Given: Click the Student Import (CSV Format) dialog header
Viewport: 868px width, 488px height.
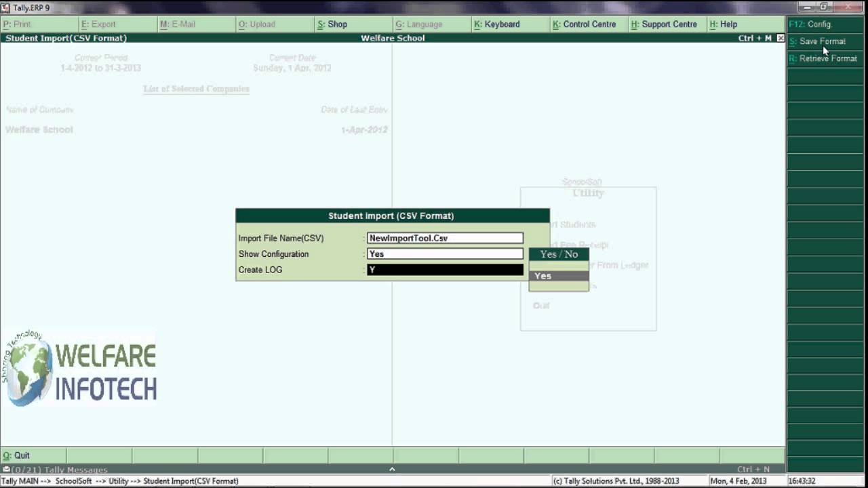Looking at the screenshot, I should click(392, 216).
